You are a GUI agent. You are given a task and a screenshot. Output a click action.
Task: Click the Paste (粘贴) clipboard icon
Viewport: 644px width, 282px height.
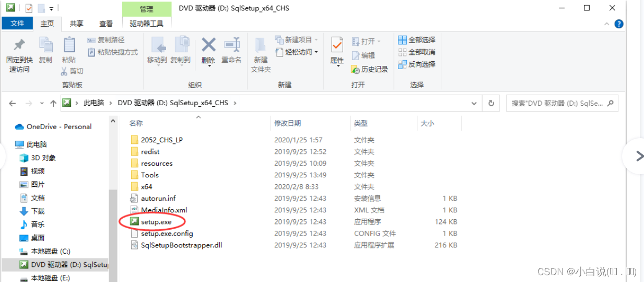coord(68,46)
